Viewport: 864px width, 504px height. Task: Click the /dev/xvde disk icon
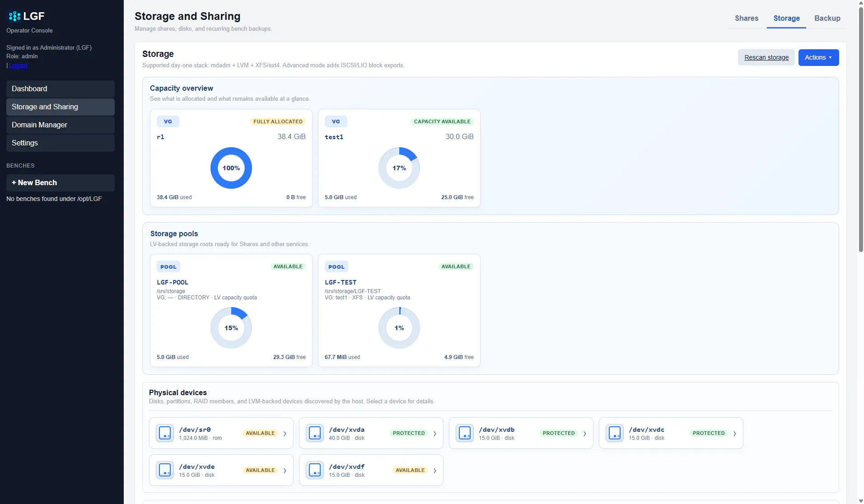[x=165, y=470]
